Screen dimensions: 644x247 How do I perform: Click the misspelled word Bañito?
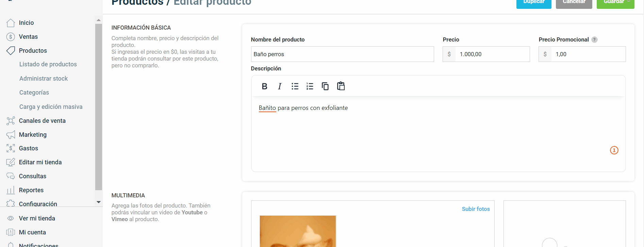[x=267, y=108]
